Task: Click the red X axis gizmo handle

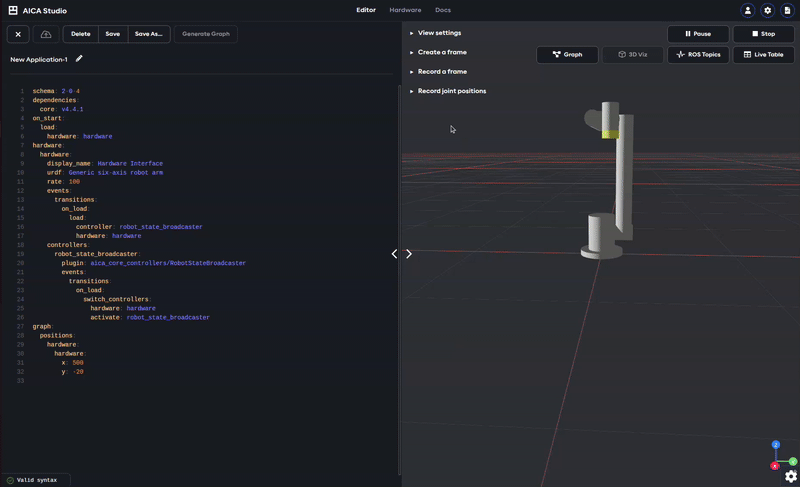Action: [x=774, y=466]
